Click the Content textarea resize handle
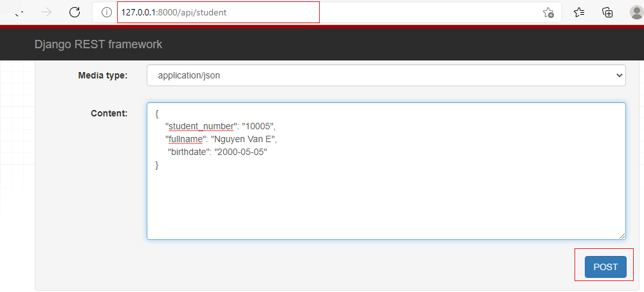This screenshot has width=644, height=292. (x=621, y=236)
